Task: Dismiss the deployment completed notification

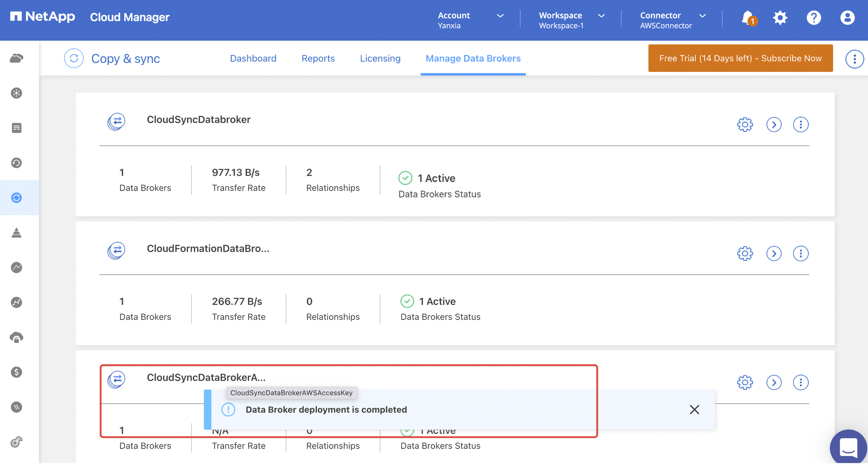Action: pos(694,409)
